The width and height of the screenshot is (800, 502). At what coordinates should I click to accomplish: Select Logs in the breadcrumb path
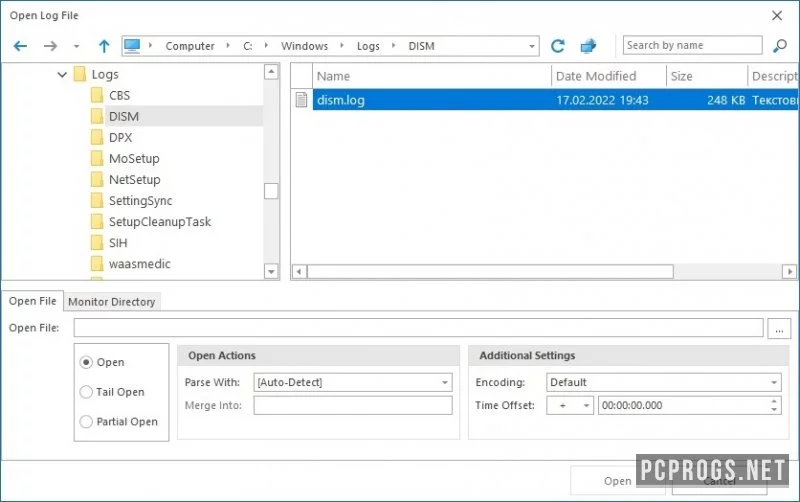point(368,46)
